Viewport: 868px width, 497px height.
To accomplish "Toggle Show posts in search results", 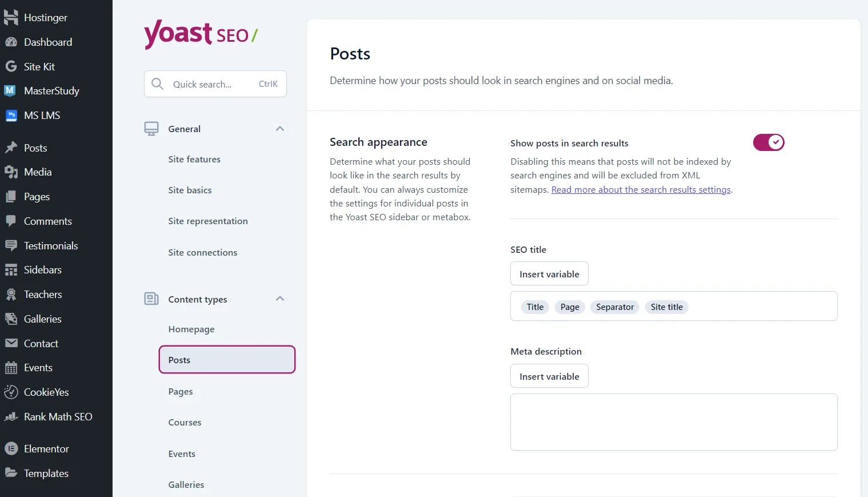I will tap(769, 142).
